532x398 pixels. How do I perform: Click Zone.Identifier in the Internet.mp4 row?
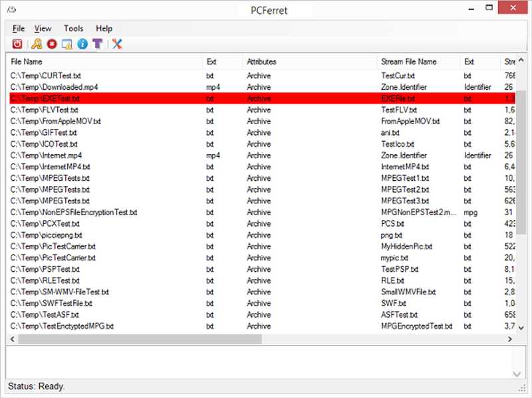(404, 155)
